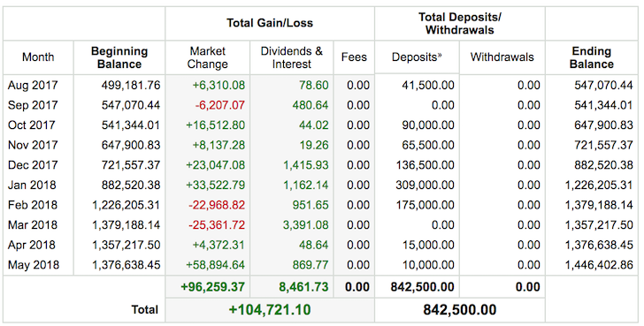Click ending balance 1,379,188.14 in Feb 2018 row
Image resolution: width=644 pixels, height=326 pixels.
[599, 205]
